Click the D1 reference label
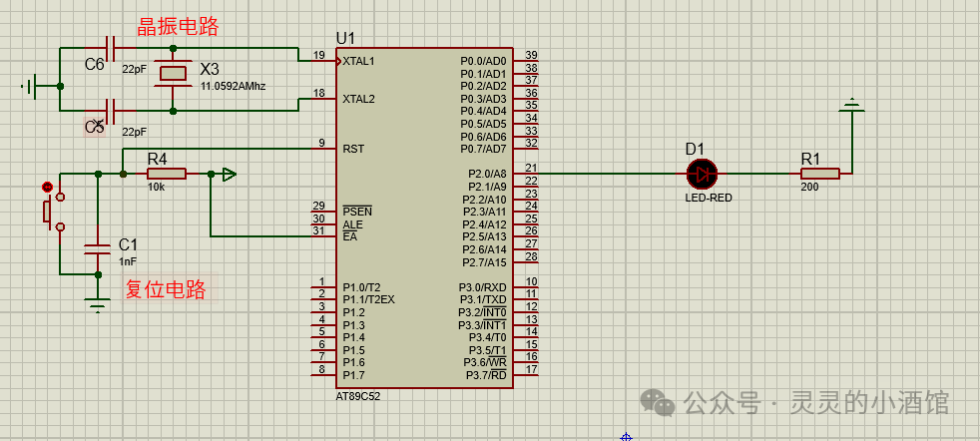The height and width of the screenshot is (441, 980). 695,149
